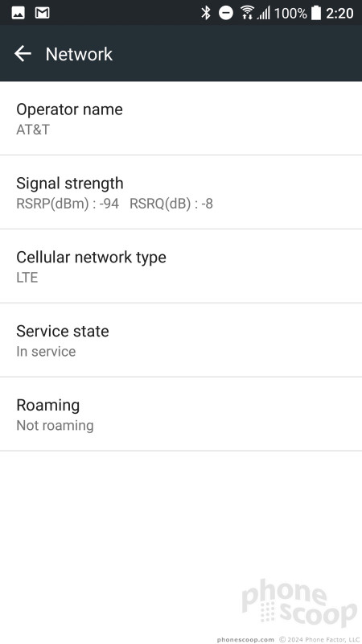This screenshot has height=644, width=362.
Task: Open the Roaming entry
Action: (x=181, y=414)
